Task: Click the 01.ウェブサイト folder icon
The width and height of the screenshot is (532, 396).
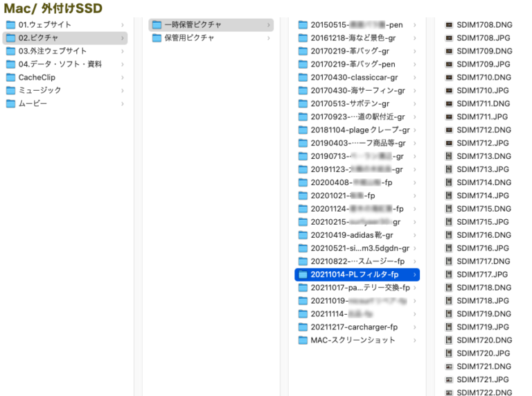Action: tap(10, 25)
